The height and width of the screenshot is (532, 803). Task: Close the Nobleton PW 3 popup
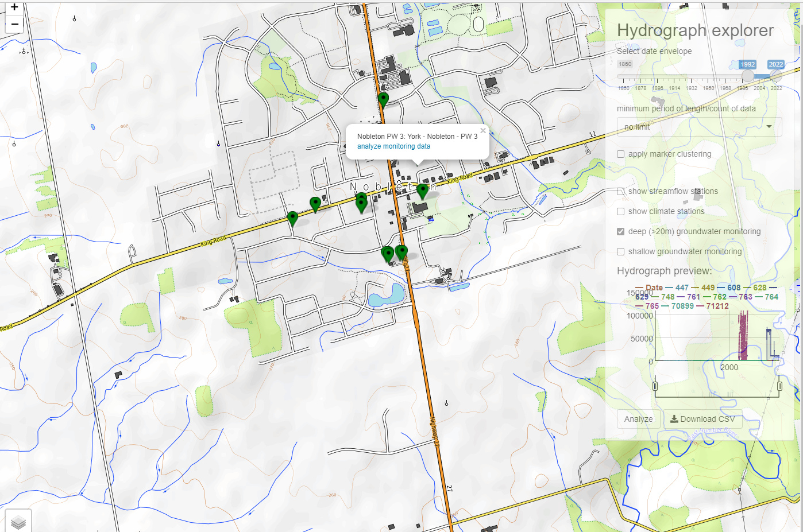click(x=483, y=131)
